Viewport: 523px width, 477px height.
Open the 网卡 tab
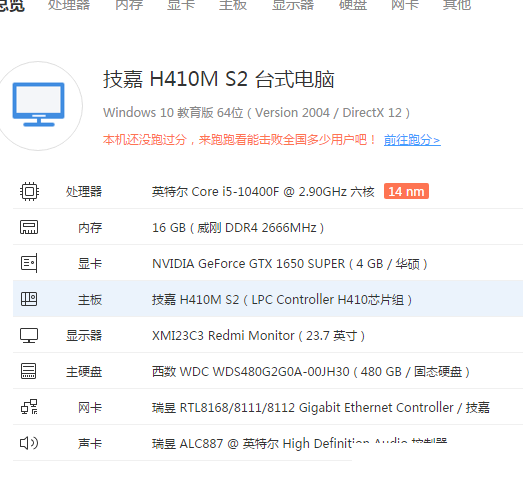[405, 5]
